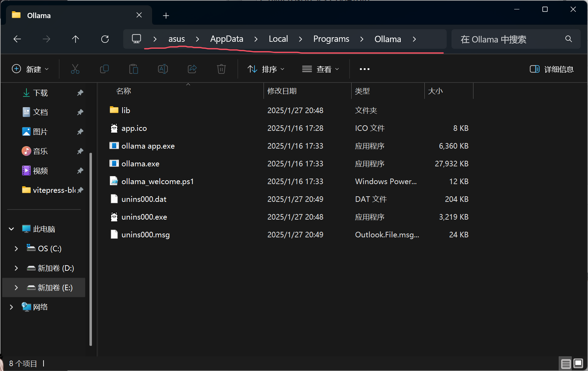Click the forward navigation arrow
Image resolution: width=588 pixels, height=371 pixels.
[46, 39]
